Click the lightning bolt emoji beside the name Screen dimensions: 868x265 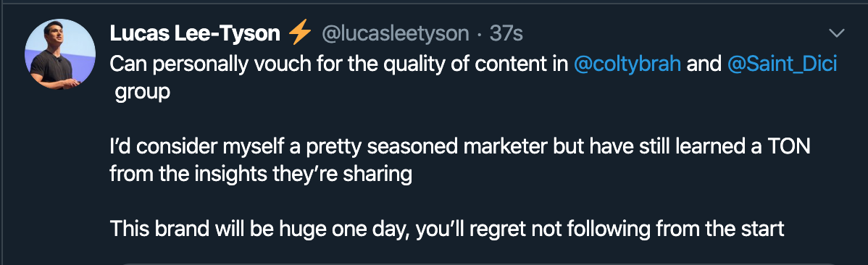tap(300, 34)
